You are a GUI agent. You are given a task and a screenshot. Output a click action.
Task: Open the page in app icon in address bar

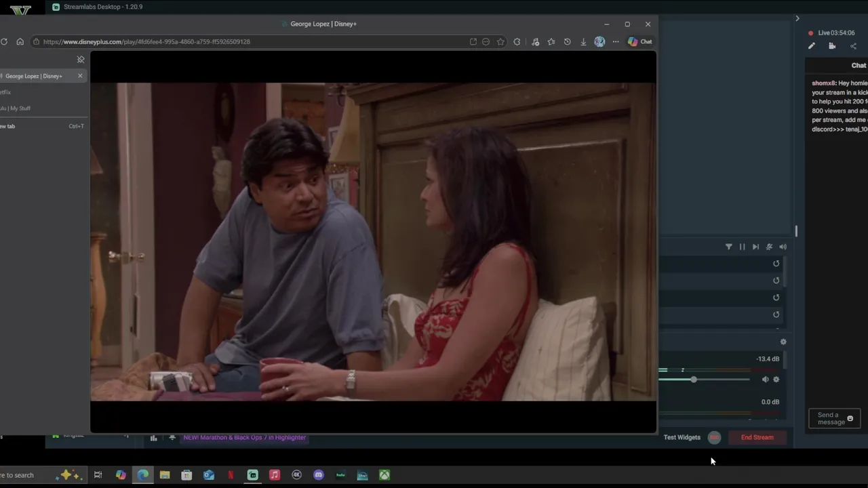point(473,41)
